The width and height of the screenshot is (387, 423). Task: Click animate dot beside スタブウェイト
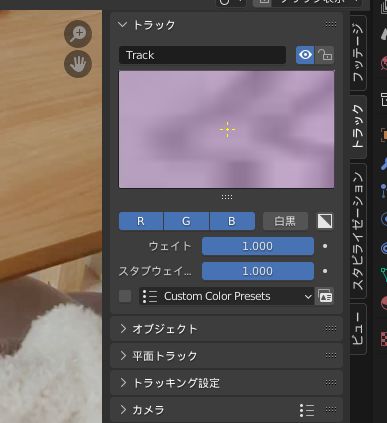[x=325, y=271]
